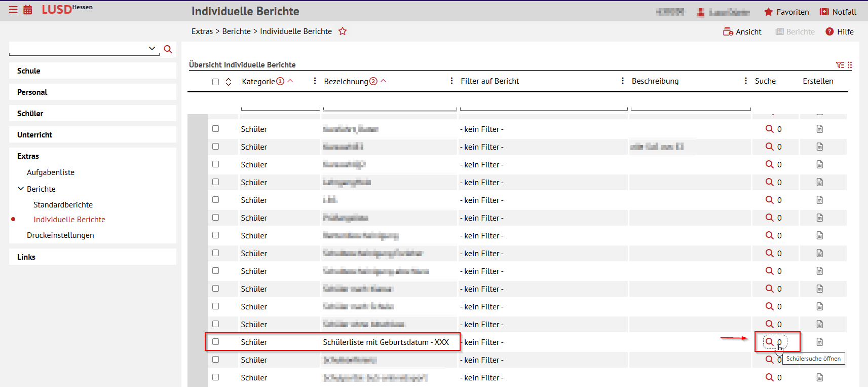Screen dimensions: 868x387
Task: Open the sidebar search dropdown arrow
Action: [152, 48]
